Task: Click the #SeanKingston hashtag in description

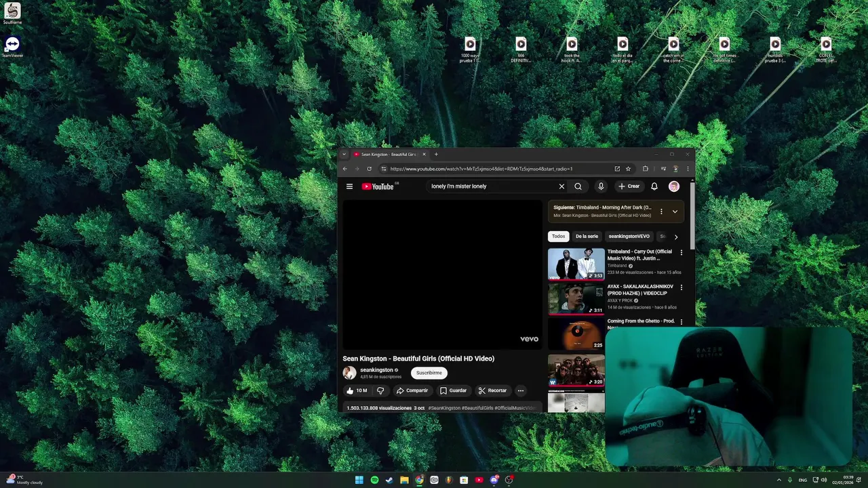Action: [x=444, y=408]
